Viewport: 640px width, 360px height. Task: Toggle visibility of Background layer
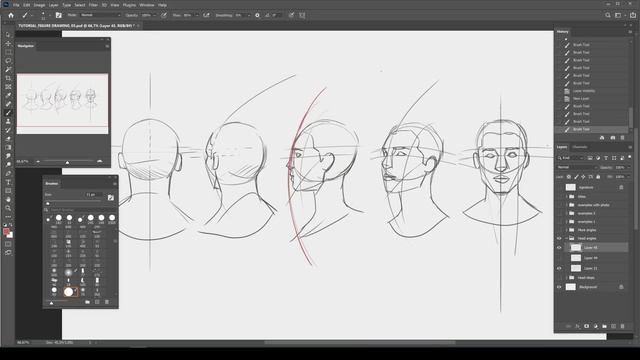559,287
